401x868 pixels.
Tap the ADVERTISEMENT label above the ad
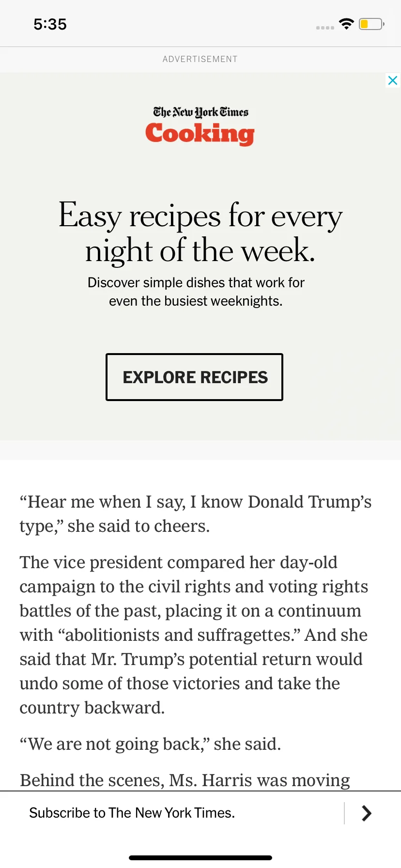[x=200, y=59]
